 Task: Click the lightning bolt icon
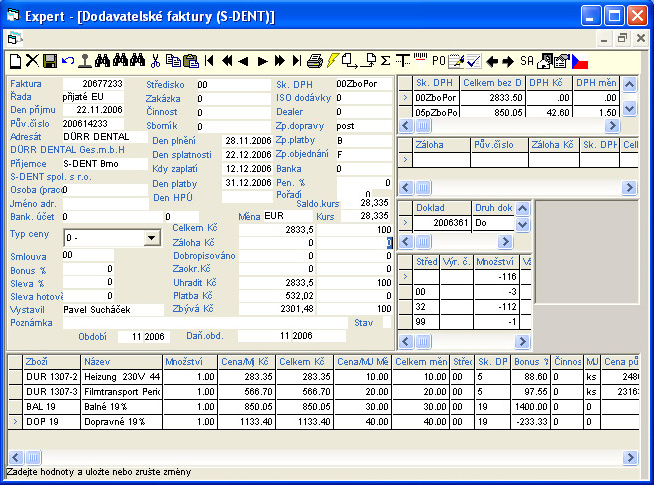click(333, 61)
